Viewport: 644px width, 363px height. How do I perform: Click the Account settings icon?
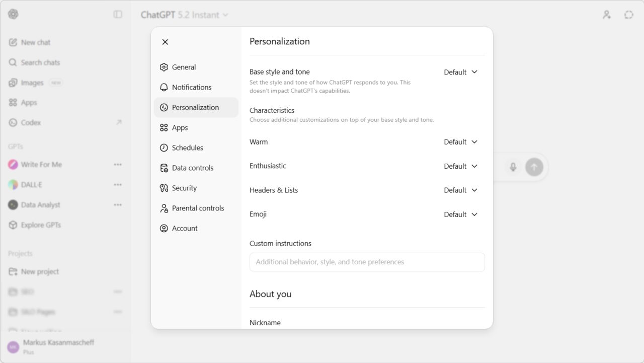(x=164, y=228)
